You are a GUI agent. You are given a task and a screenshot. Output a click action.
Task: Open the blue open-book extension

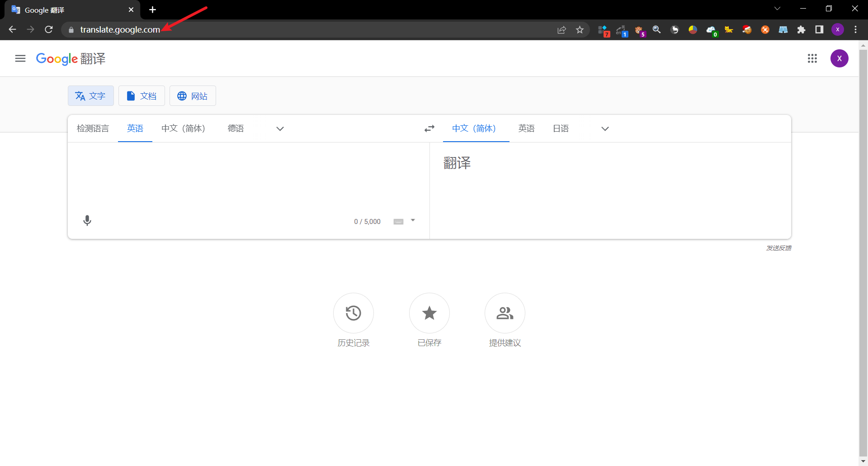(x=783, y=30)
